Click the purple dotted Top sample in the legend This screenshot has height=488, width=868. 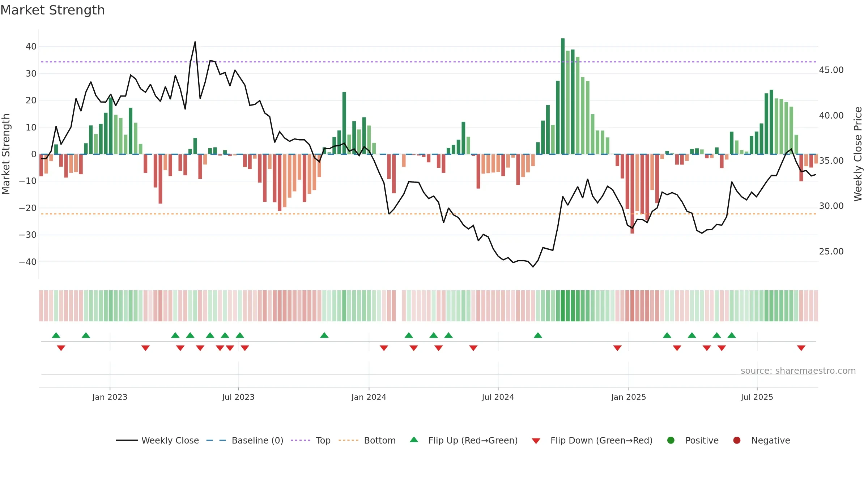click(x=301, y=440)
